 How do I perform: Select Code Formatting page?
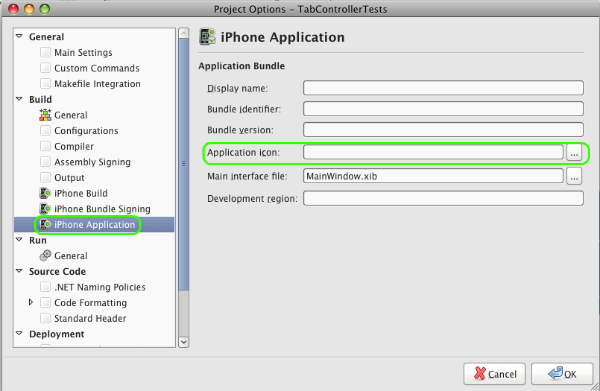click(x=90, y=303)
